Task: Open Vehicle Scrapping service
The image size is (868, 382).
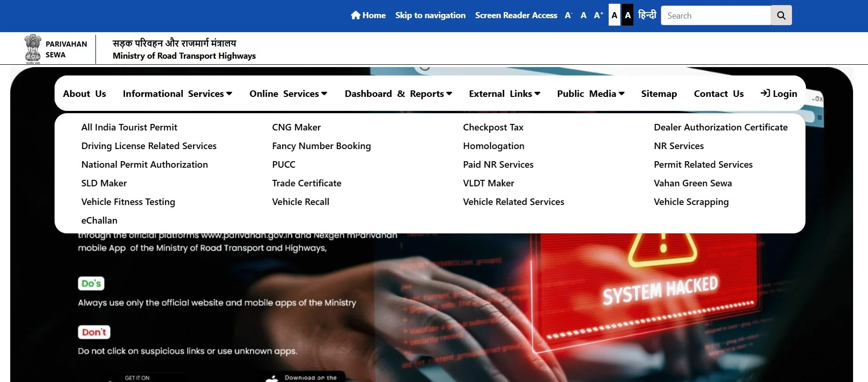Action: point(691,202)
